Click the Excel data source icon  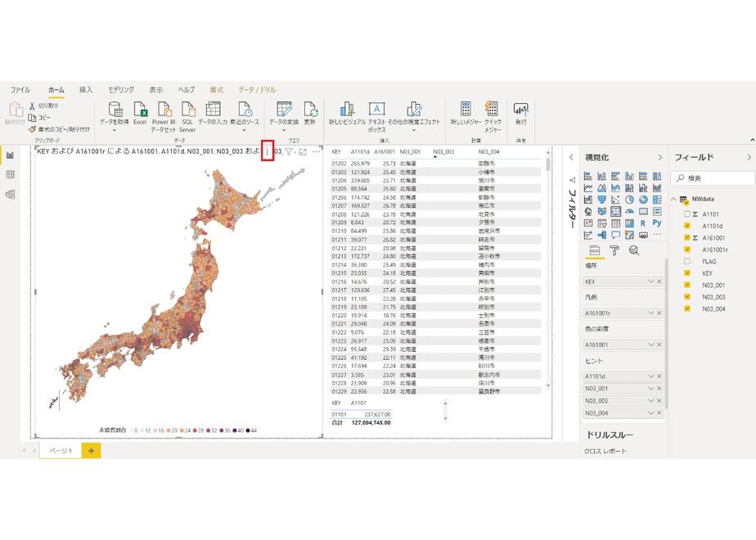(x=140, y=113)
